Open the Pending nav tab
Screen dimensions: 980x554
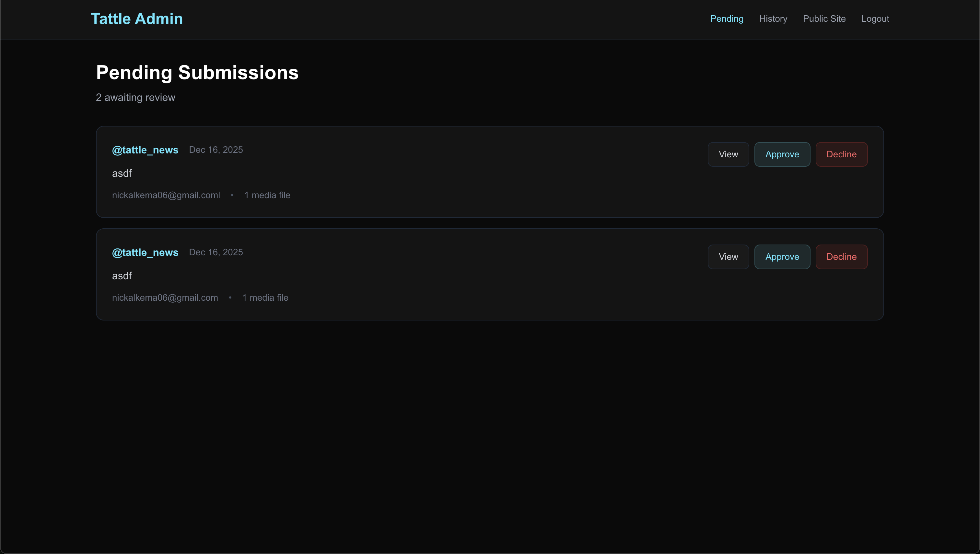click(x=727, y=19)
